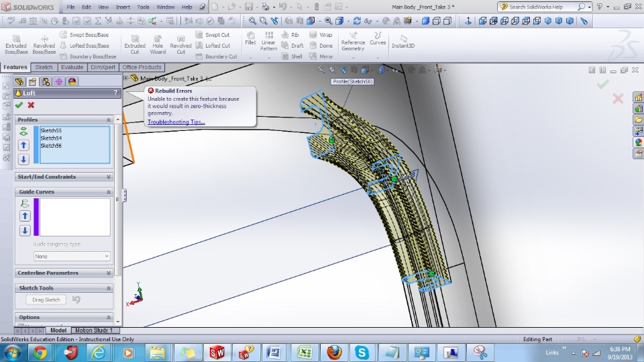Select the Rib tool
This screenshot has width=644, height=362.
290,35
